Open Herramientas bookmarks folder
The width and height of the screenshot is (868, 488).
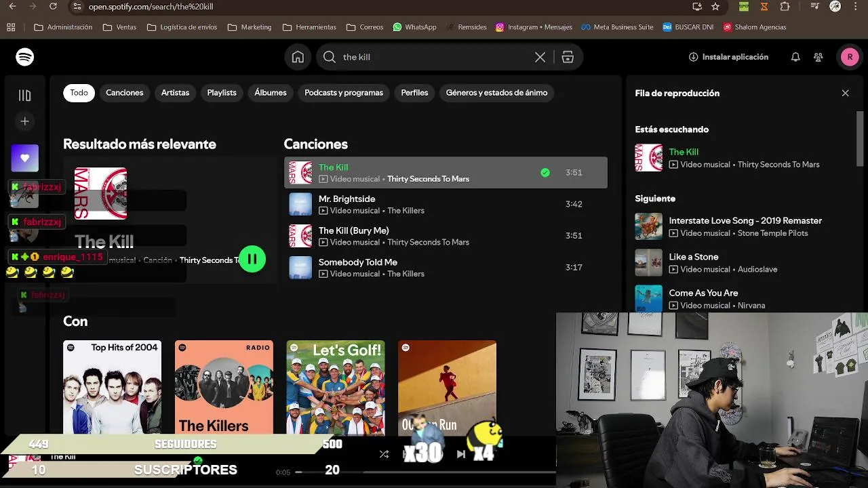(x=309, y=27)
